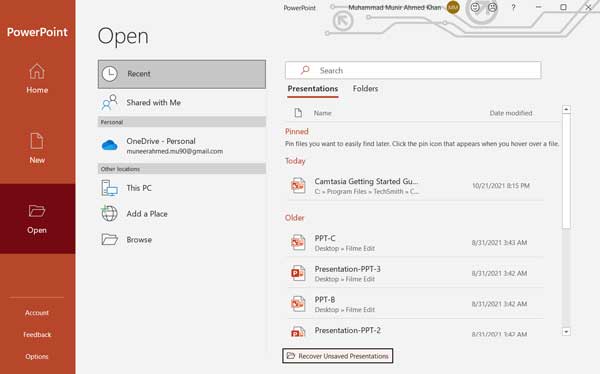This screenshot has height=374, width=600.
Task: Open the Presentation-PPT-3 file
Action: [x=415, y=273]
